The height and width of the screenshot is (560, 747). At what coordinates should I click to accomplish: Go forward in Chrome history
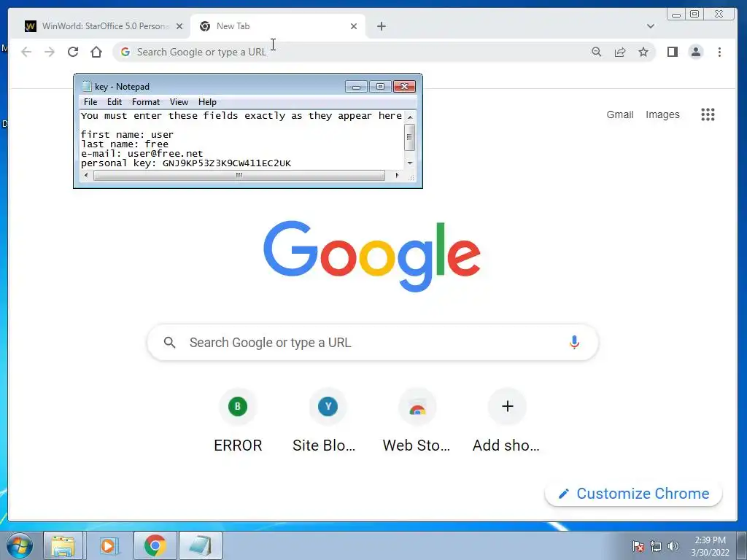pos(50,52)
